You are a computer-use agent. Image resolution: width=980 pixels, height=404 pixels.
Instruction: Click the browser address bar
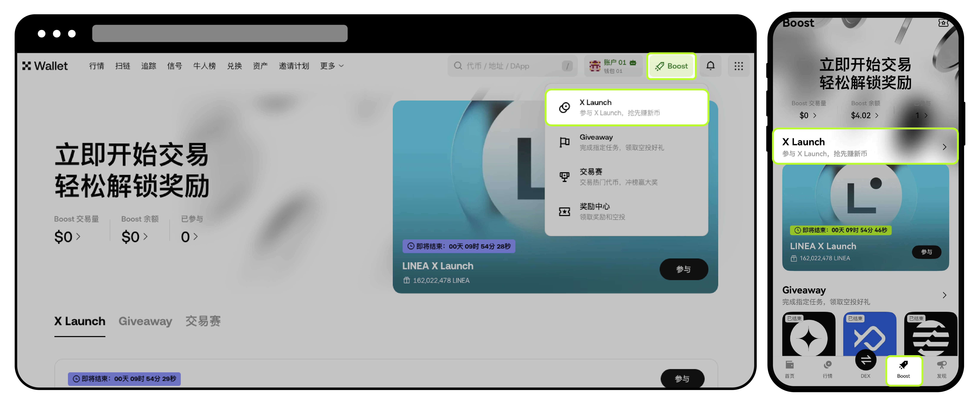pos(220,33)
